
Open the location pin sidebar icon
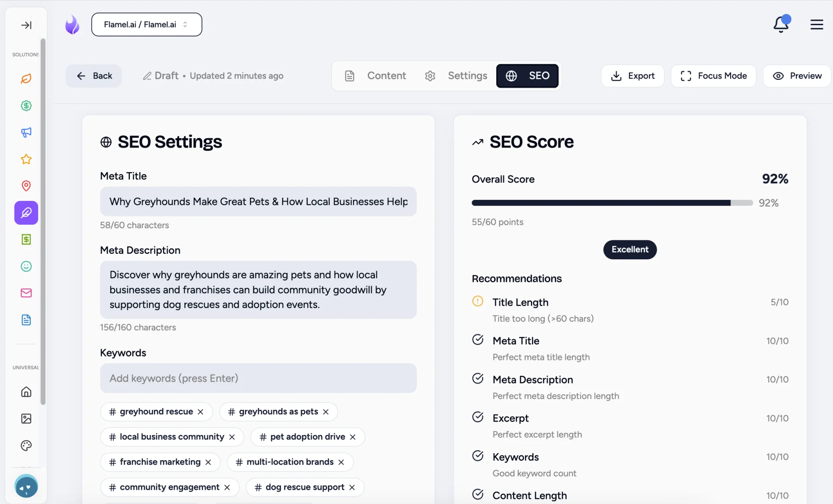click(x=26, y=186)
